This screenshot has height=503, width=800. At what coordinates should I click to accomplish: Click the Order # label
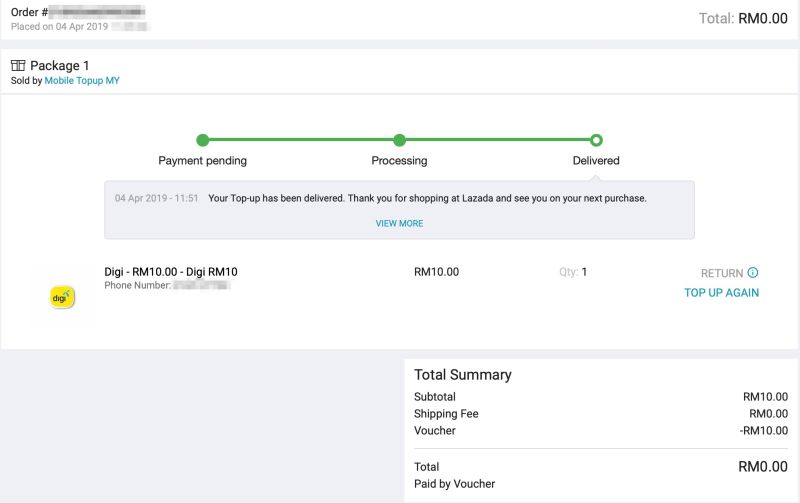(x=29, y=12)
